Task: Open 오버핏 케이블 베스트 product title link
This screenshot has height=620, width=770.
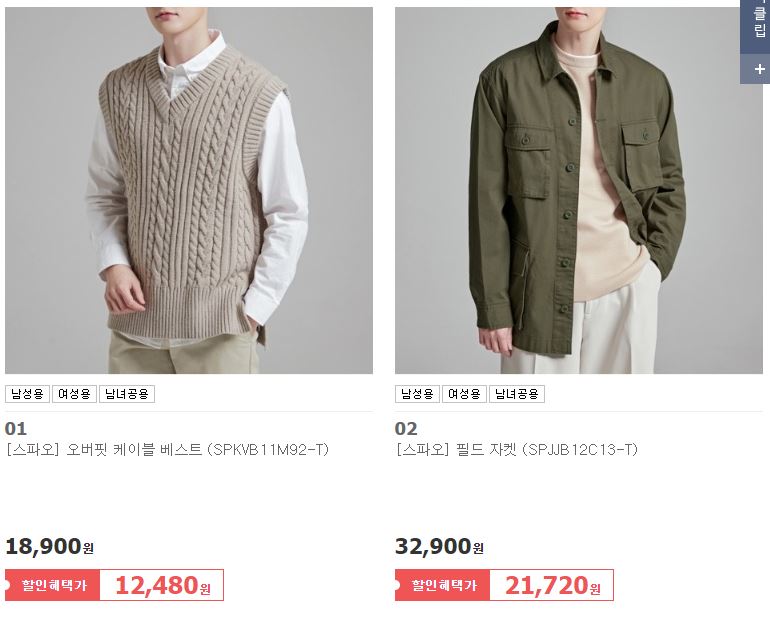Action: [167, 450]
